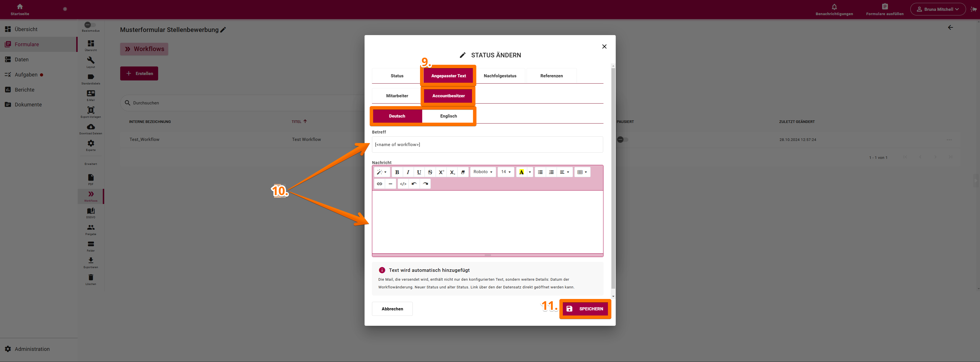Apply underline in message editor
Image resolution: width=980 pixels, height=362 pixels.
coord(419,172)
